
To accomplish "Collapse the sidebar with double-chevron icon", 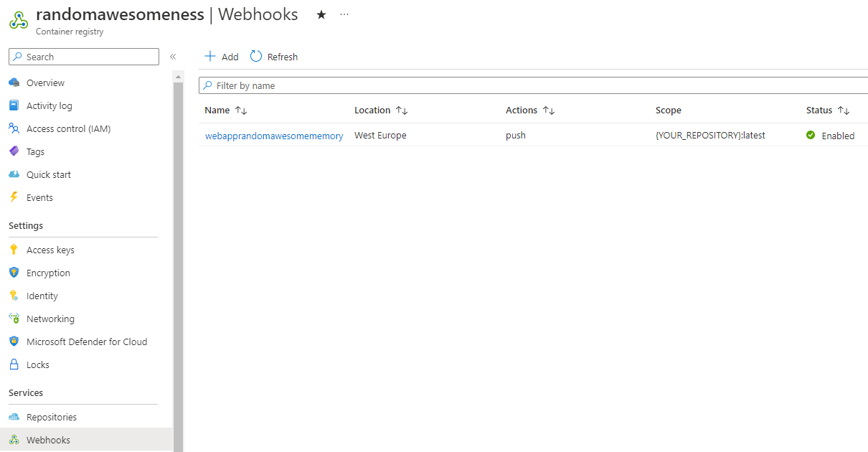I will (173, 57).
